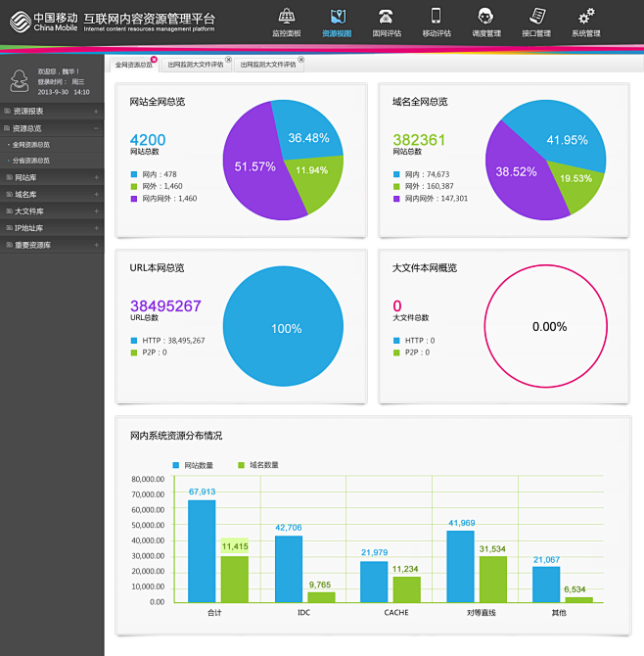644x656 pixels.
Task: Toggle the 网站数量 bar chart legend
Action: pos(193,465)
